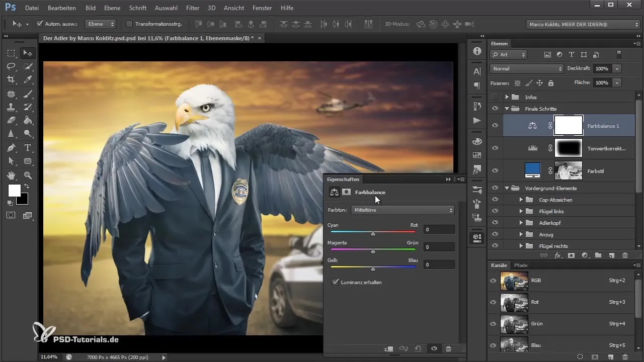644x362 pixels.
Task: Switch to the Pfade tab
Action: 521,265
